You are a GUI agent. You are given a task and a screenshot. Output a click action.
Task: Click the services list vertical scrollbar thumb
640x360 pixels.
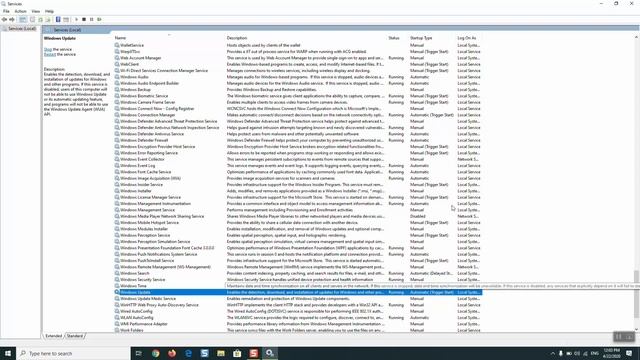coord(636,294)
